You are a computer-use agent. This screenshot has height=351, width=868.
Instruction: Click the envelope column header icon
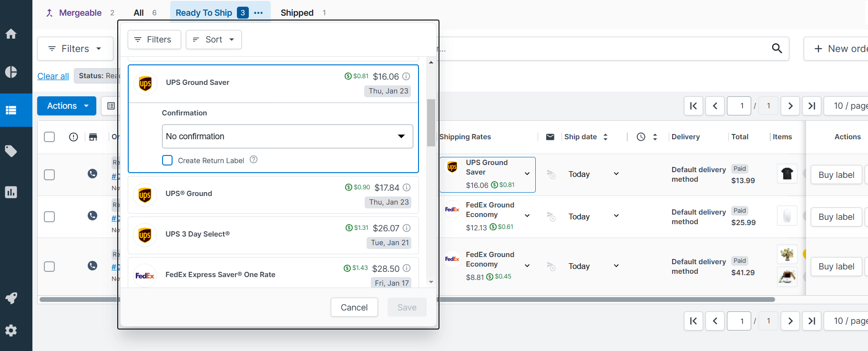click(550, 137)
